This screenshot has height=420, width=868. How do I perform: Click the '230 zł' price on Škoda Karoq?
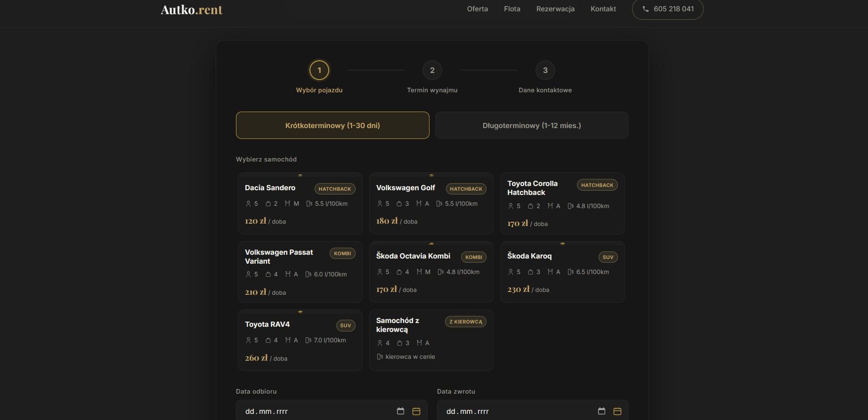point(519,289)
